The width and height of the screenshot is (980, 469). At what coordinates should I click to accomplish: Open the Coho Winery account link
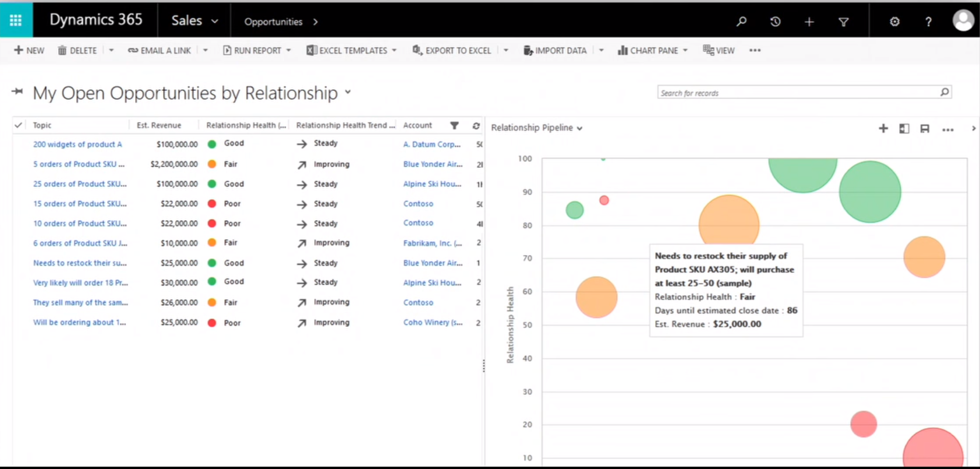coord(433,322)
